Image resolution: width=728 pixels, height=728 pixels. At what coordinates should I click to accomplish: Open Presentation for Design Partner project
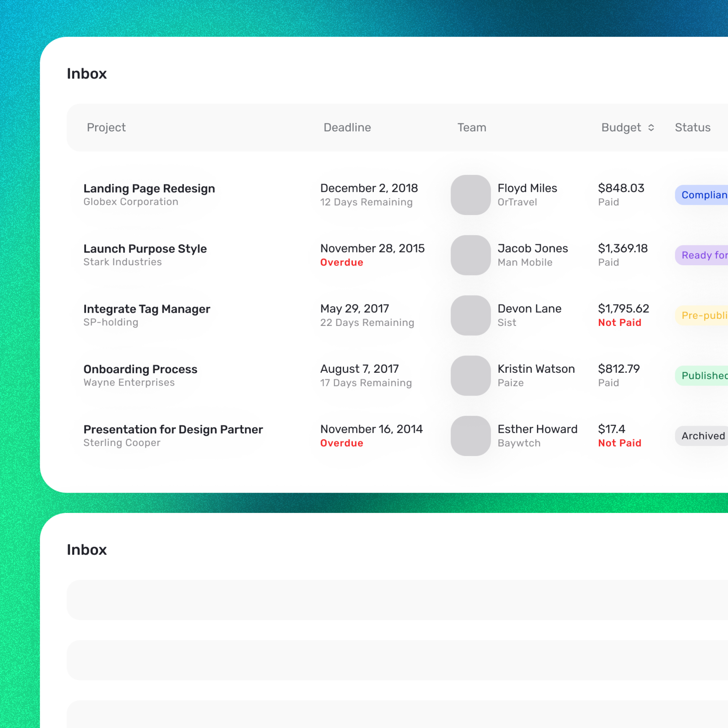173,430
